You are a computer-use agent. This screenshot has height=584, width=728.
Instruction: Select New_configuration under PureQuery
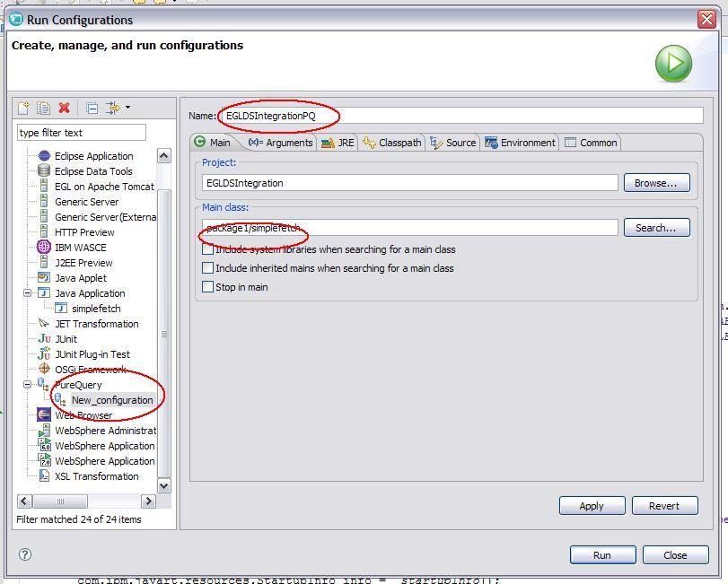point(112,400)
